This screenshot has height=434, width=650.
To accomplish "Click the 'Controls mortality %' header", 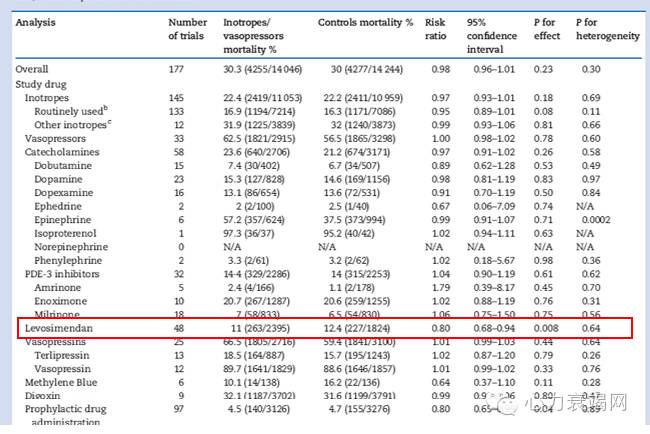I will (x=365, y=21).
